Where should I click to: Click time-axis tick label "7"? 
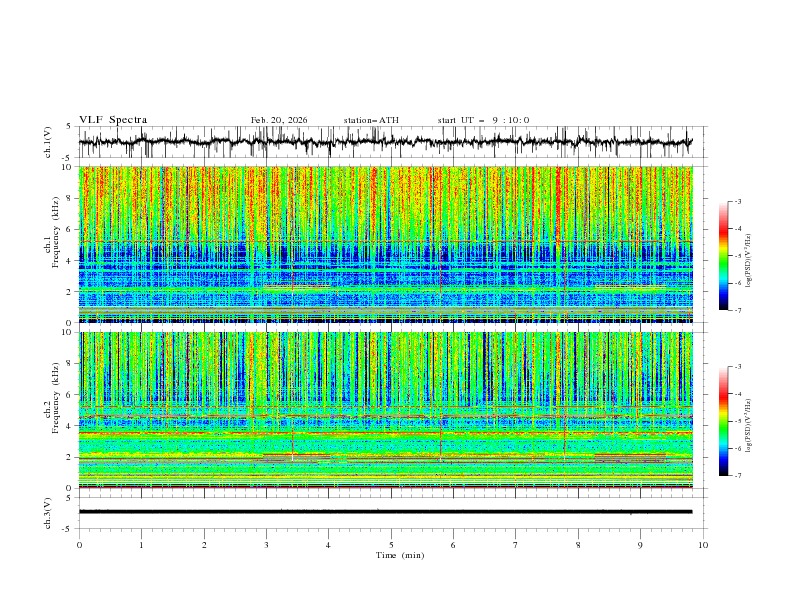click(516, 545)
